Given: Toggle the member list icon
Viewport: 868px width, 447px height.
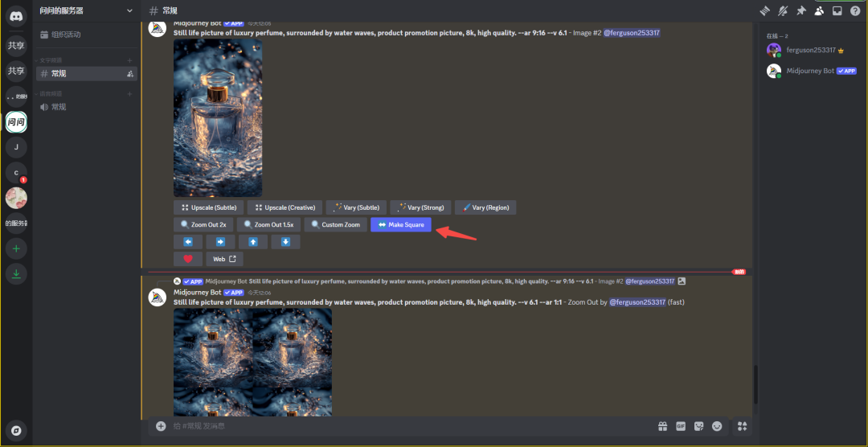Looking at the screenshot, I should (819, 10).
